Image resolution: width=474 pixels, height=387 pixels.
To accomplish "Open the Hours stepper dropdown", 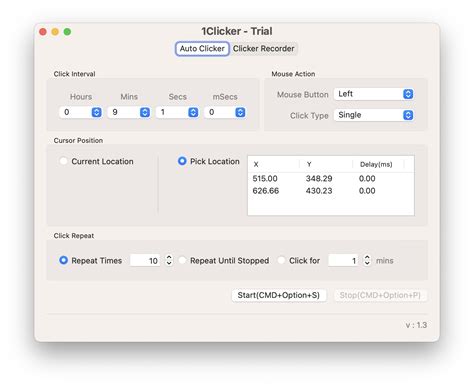I will [x=97, y=112].
